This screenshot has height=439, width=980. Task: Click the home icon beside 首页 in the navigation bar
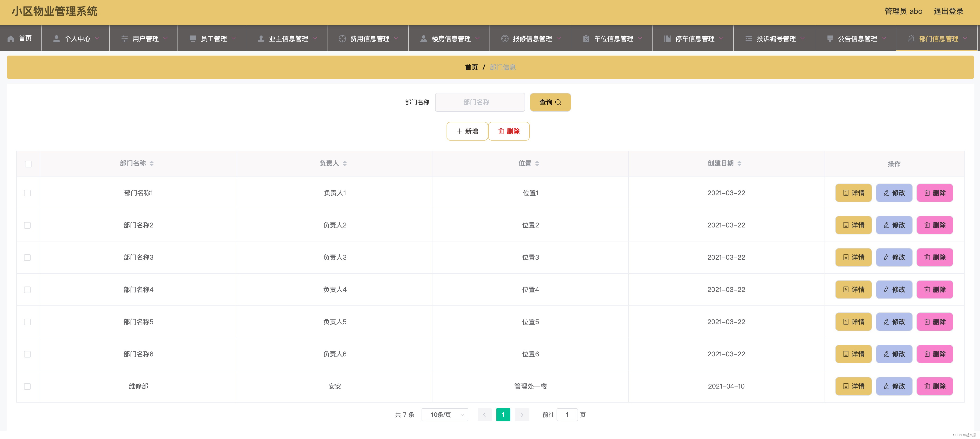[x=11, y=39]
